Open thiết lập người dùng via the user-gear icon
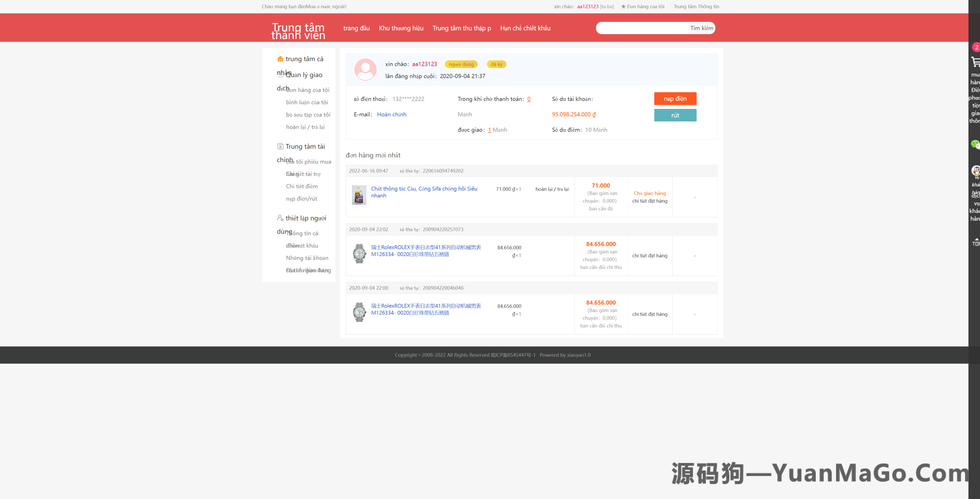This screenshot has height=499, width=980. pos(281,218)
